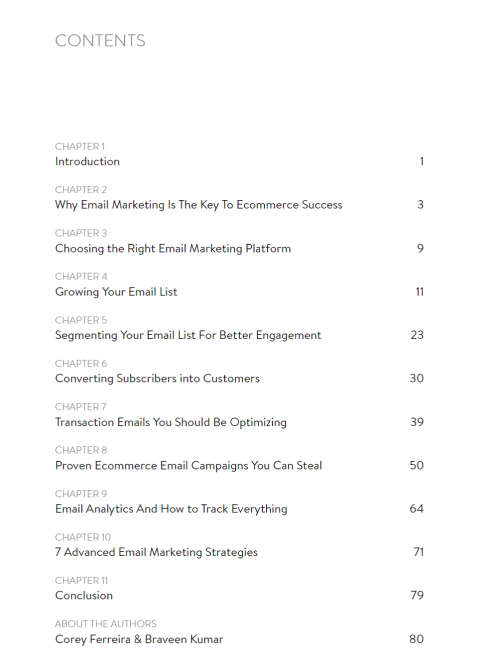500x666 pixels.
Task: Open the Introduction chapter entry
Action: click(x=87, y=161)
